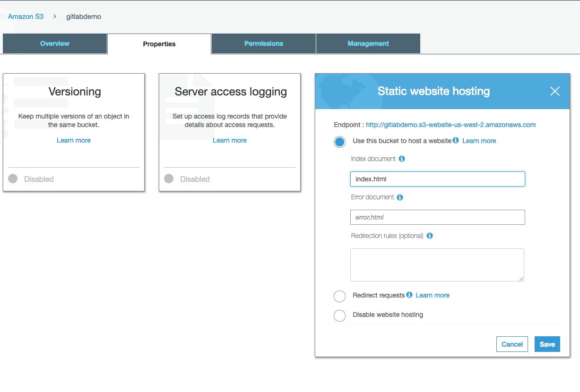Click info icon beside Redirect requests
Viewport: 580px width, 392px height.
tap(409, 295)
